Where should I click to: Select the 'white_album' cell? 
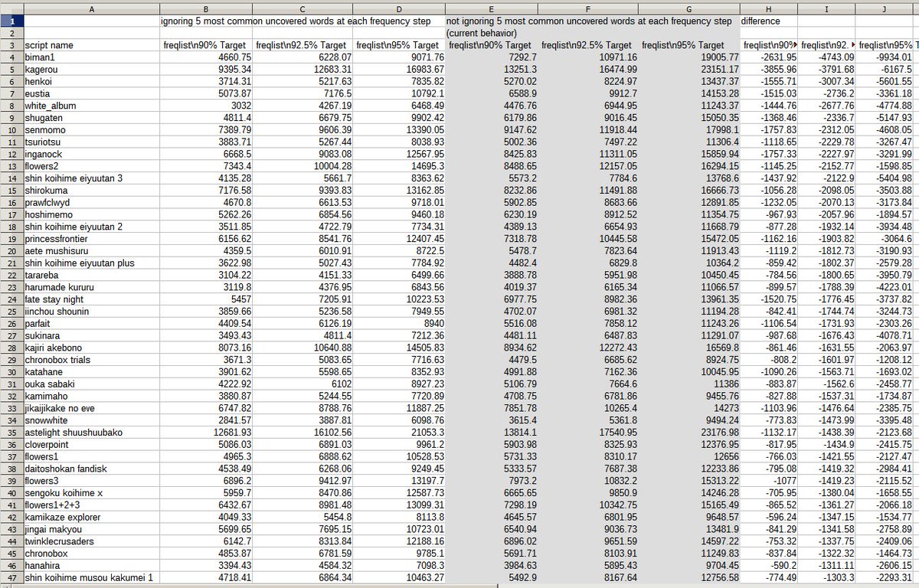tap(91, 106)
